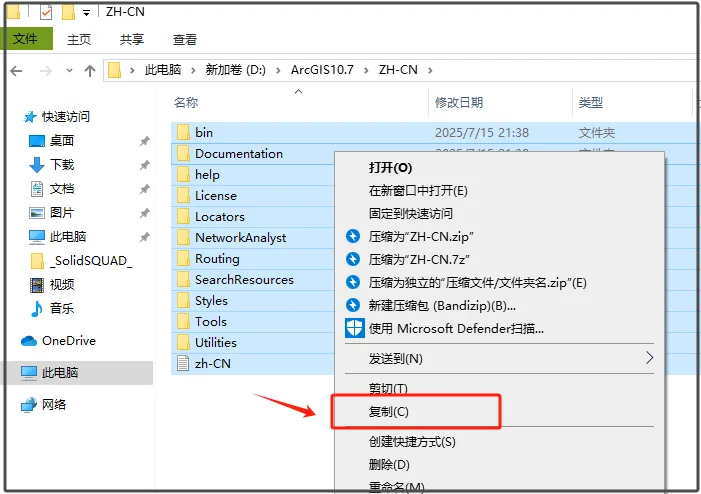Click the Bandizip icon beside 压缩为"ZH-CN.7z"

353,259
